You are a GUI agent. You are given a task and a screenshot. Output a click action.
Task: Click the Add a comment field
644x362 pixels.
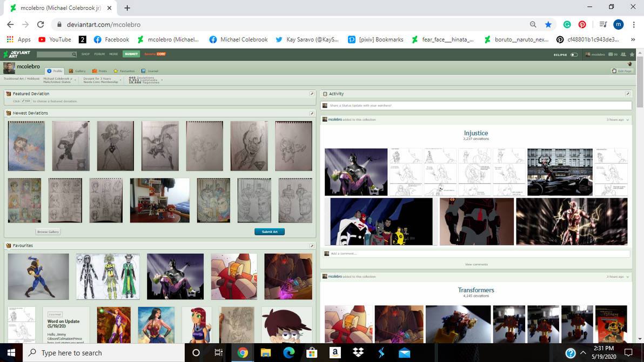coord(476,253)
